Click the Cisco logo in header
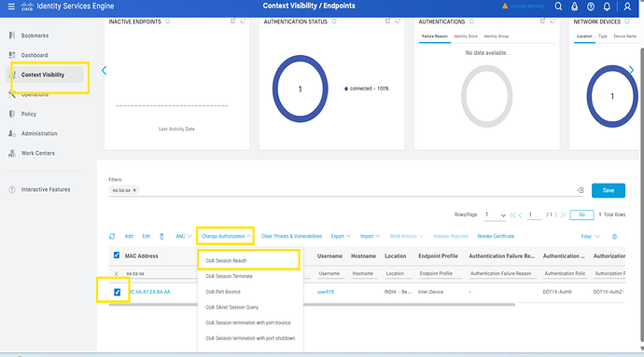The width and height of the screenshot is (644, 357). 27,7
